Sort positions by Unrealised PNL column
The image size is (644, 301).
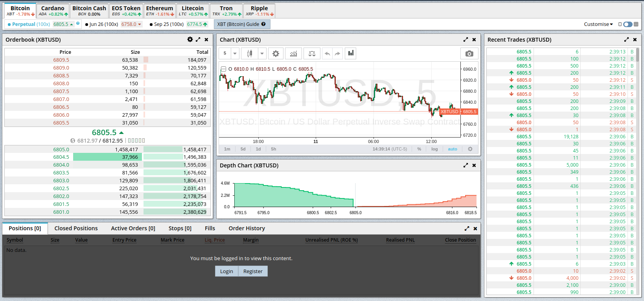[331, 240]
